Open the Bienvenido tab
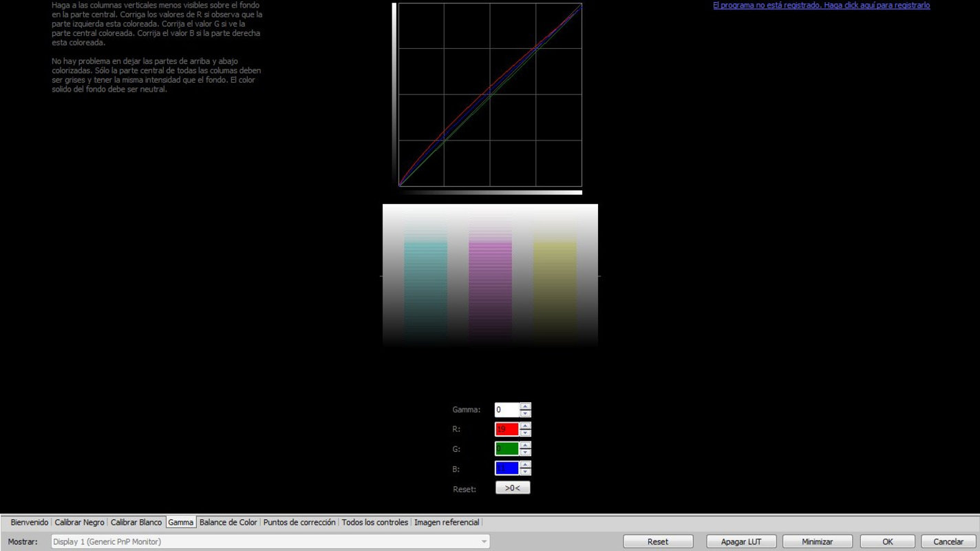The width and height of the screenshot is (980, 551). (30, 522)
